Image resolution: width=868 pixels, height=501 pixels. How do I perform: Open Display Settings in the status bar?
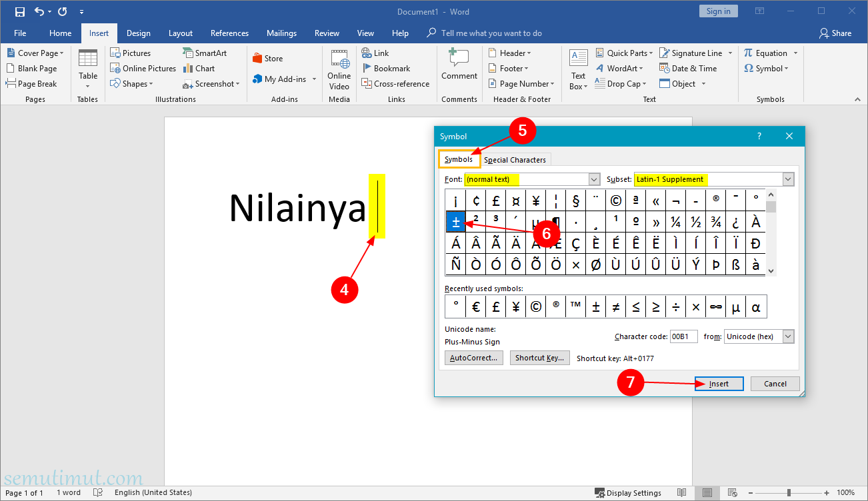pyautogui.click(x=628, y=493)
